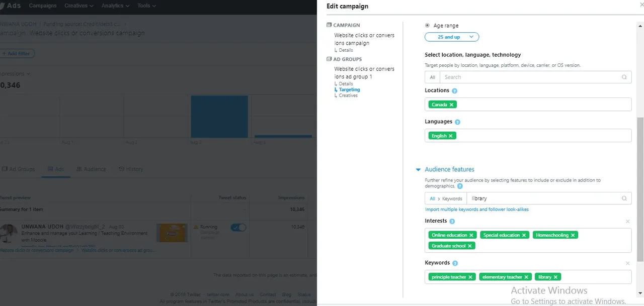
Task: Go back to All in audience features breadcrumb
Action: tap(432, 198)
